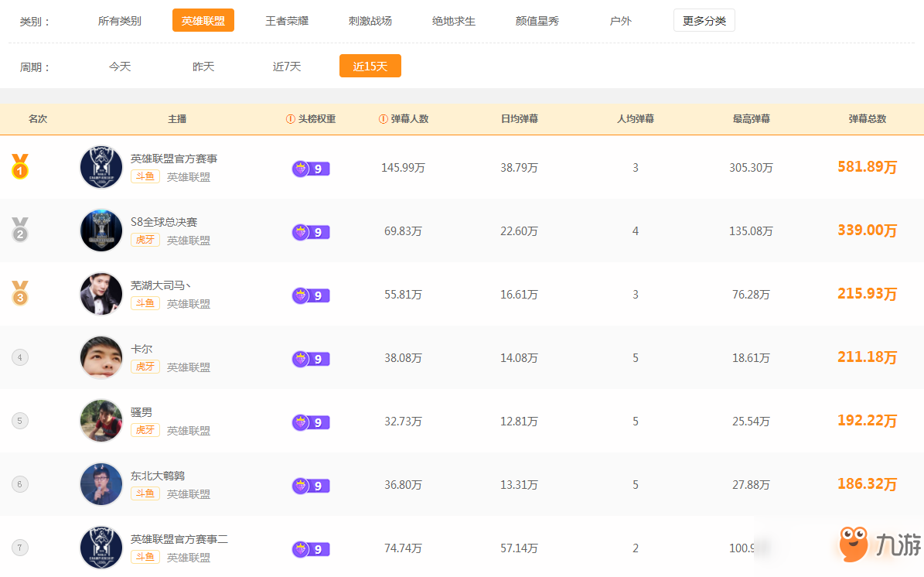Filter the period by 今天
This screenshot has height=577, width=924.
120,67
